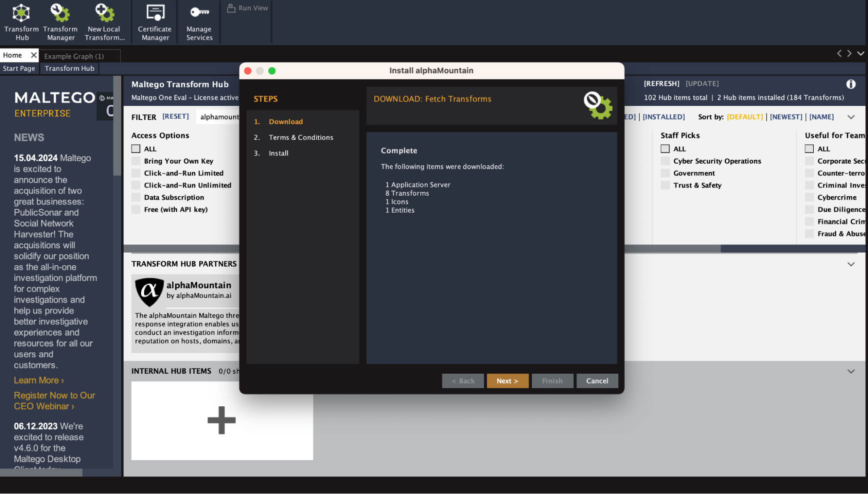Switch to Example Graph (1) tab
This screenshot has width=868, height=494.
click(74, 56)
